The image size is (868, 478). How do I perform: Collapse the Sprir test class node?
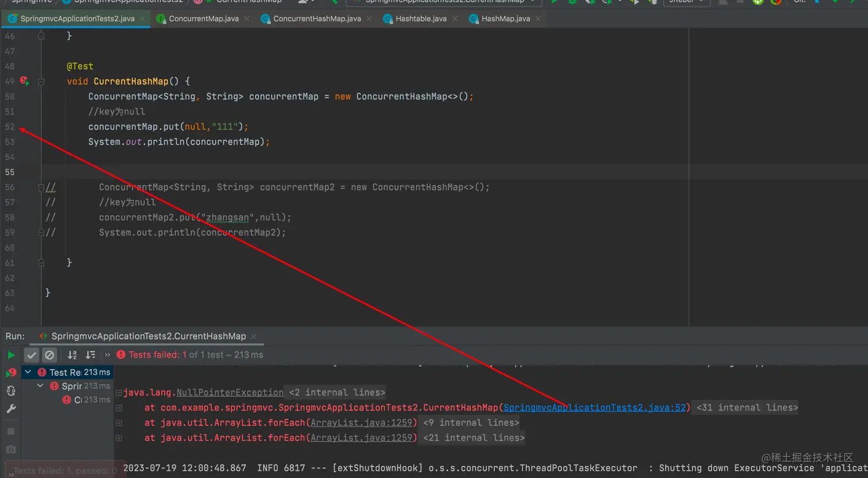point(40,386)
